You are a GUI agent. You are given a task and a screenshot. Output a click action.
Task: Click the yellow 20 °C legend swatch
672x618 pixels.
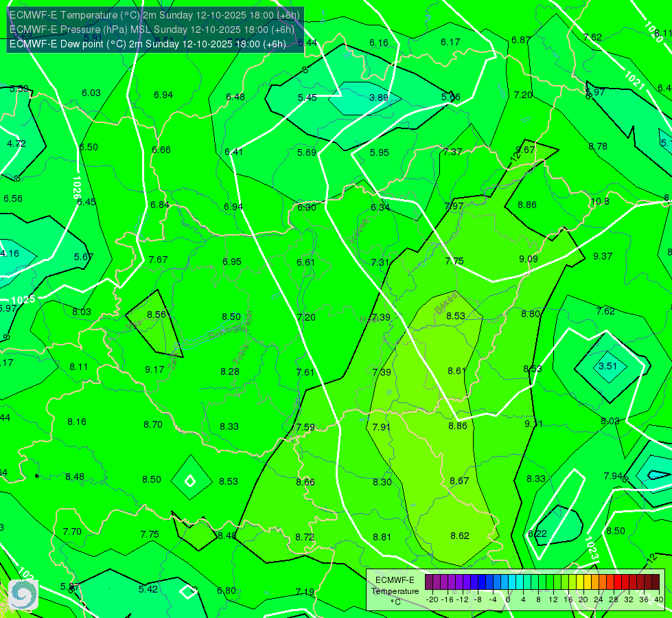click(x=580, y=582)
